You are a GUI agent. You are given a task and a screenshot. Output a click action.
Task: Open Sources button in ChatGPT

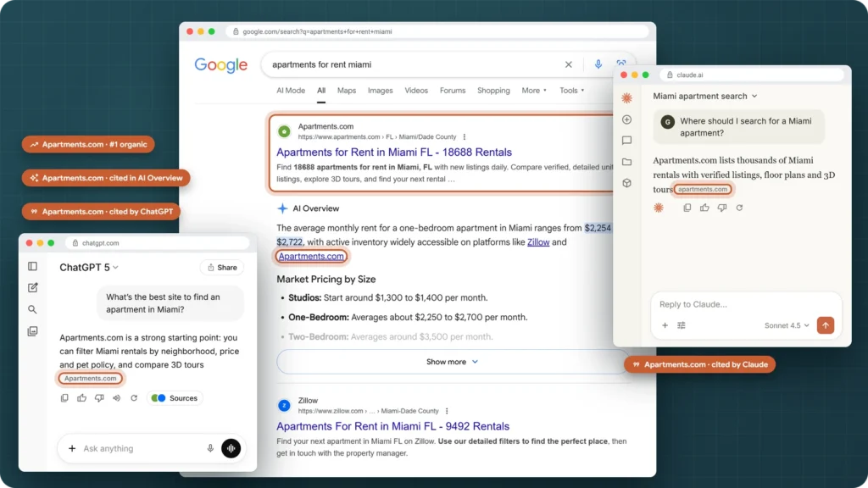175,398
